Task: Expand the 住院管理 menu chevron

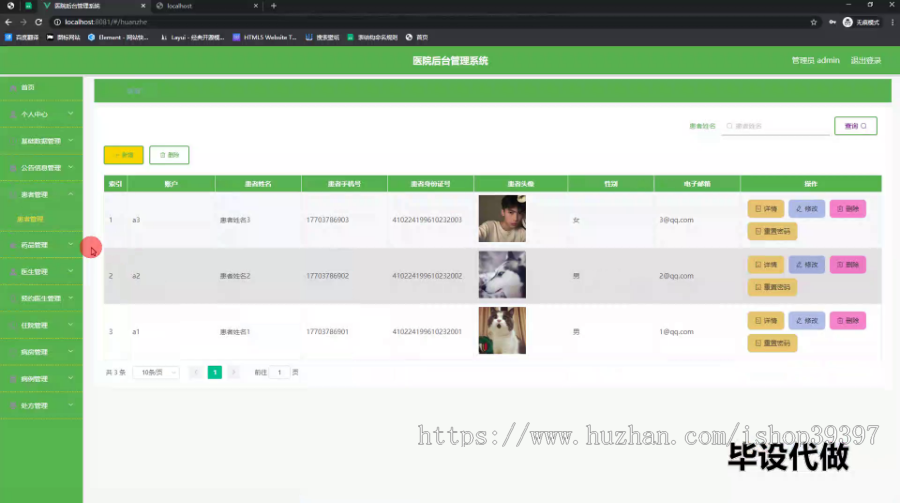Action: click(x=71, y=324)
